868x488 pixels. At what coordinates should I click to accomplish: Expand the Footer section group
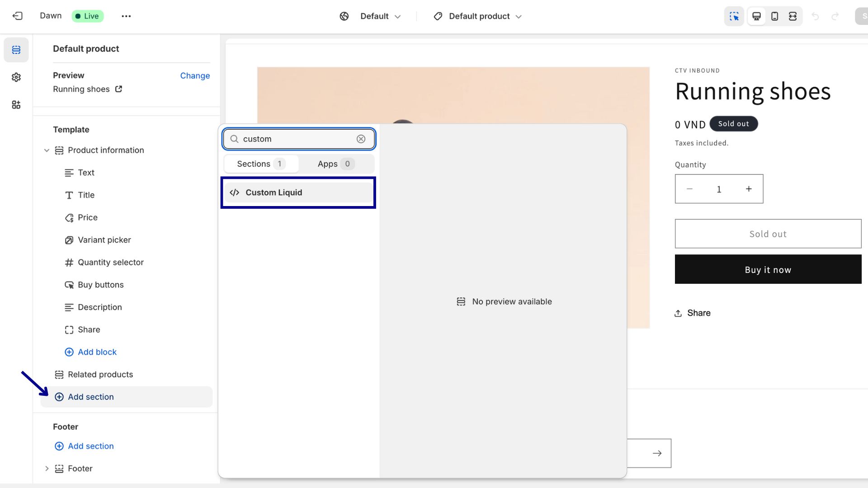tap(47, 469)
